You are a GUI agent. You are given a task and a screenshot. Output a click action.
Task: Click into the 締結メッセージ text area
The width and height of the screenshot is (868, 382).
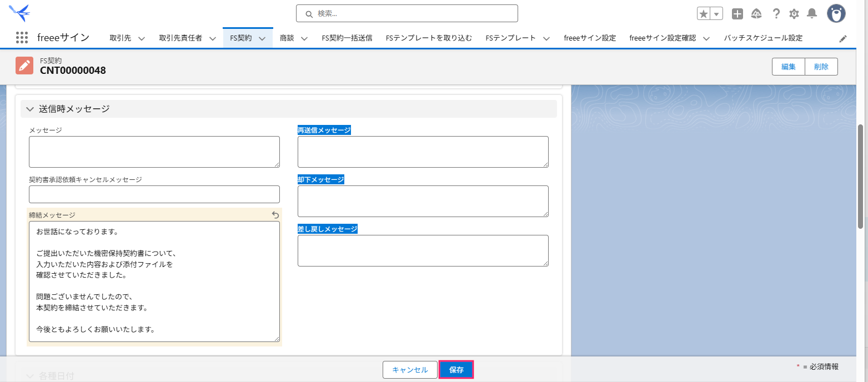[x=154, y=282]
